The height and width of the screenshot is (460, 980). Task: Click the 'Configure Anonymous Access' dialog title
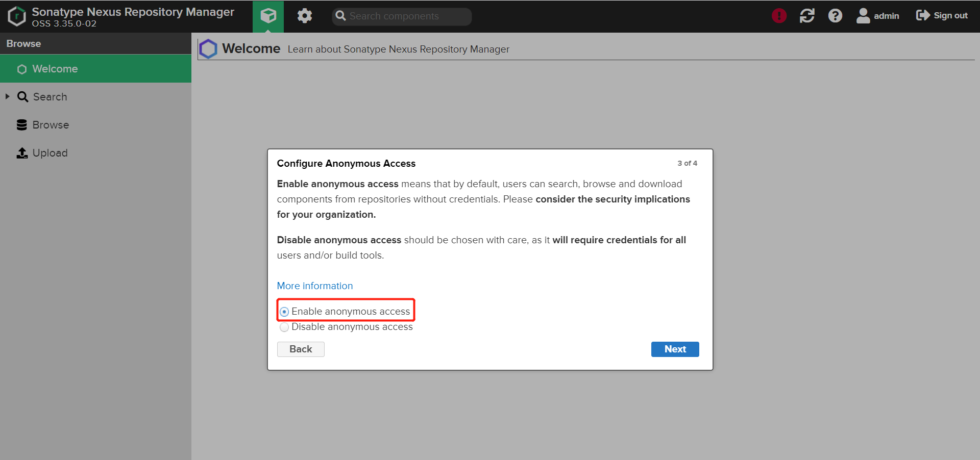(x=346, y=164)
